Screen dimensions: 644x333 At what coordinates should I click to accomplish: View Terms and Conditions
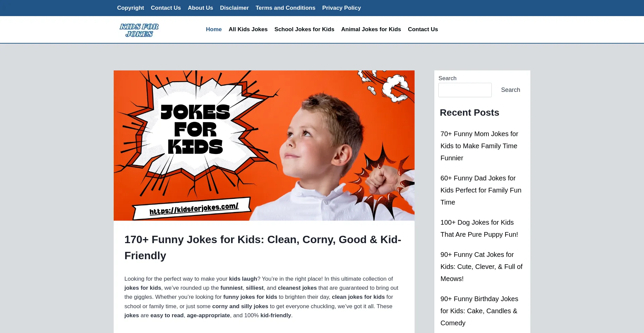pyautogui.click(x=285, y=8)
